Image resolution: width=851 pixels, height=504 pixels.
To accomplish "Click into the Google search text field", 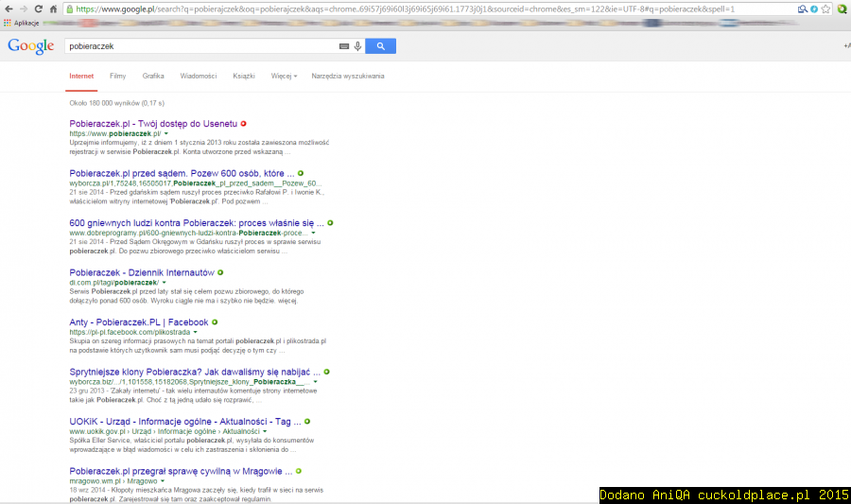I will [199, 45].
